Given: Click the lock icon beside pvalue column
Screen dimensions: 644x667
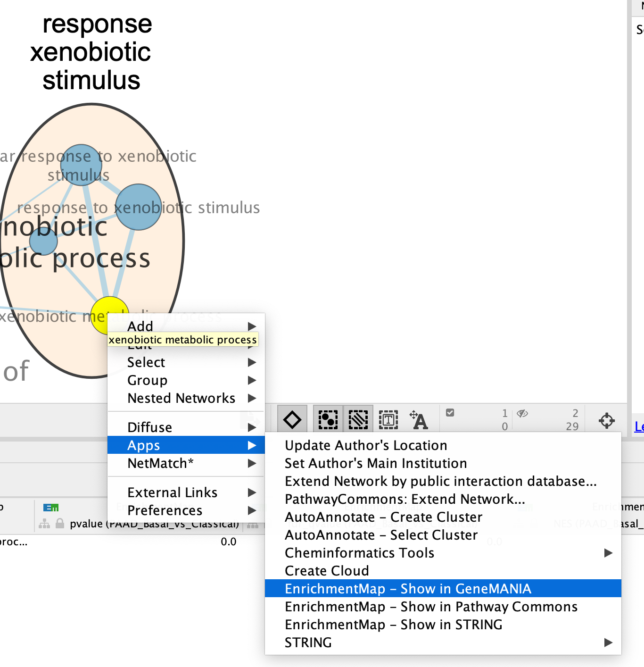Looking at the screenshot, I should 60,524.
